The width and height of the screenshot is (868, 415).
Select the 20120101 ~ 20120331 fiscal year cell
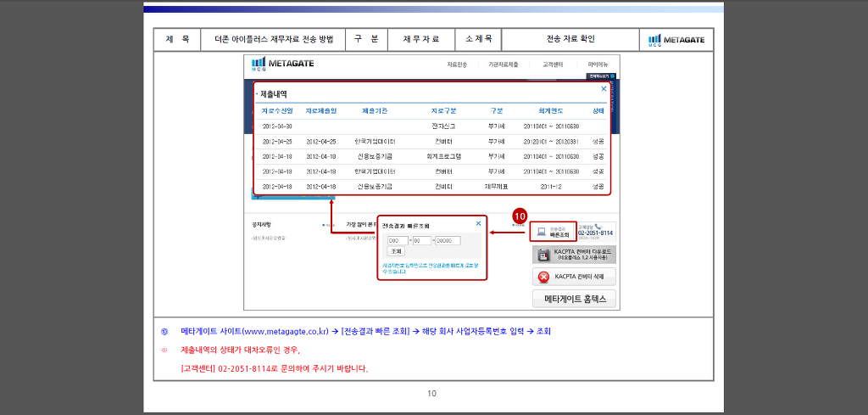click(x=551, y=142)
